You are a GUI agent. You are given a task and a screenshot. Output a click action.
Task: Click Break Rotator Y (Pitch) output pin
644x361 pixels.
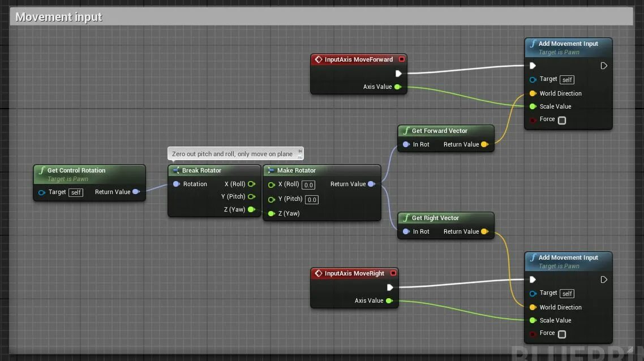coord(251,197)
